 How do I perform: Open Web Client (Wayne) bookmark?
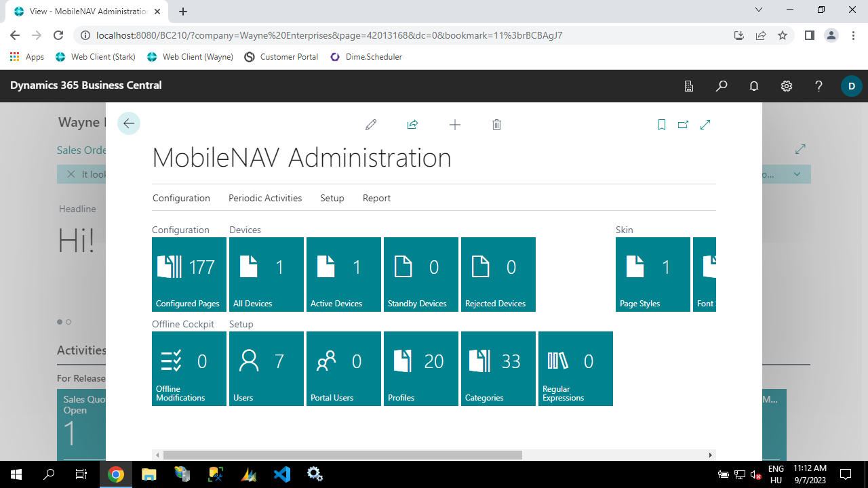190,57
